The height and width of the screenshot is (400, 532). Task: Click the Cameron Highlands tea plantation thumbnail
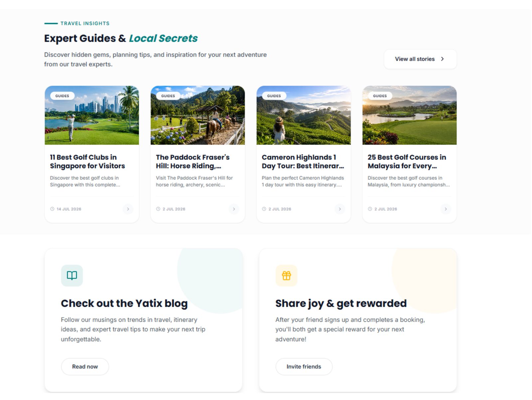pyautogui.click(x=304, y=115)
